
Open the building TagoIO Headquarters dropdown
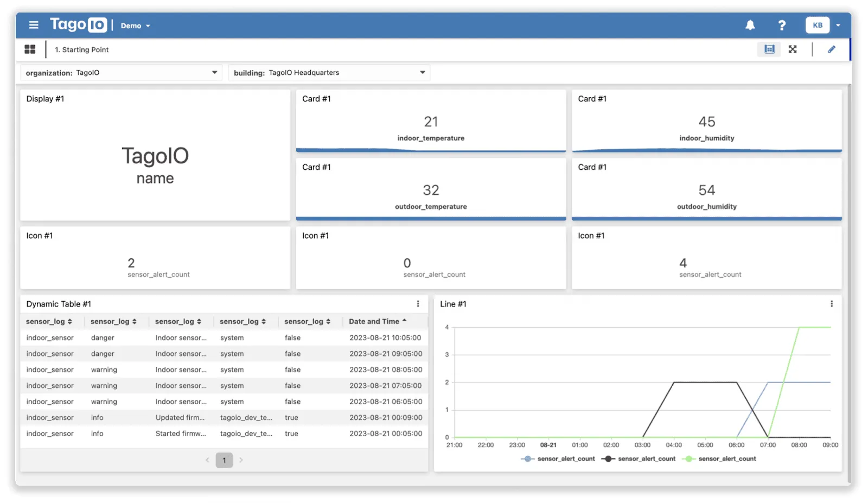tap(422, 72)
